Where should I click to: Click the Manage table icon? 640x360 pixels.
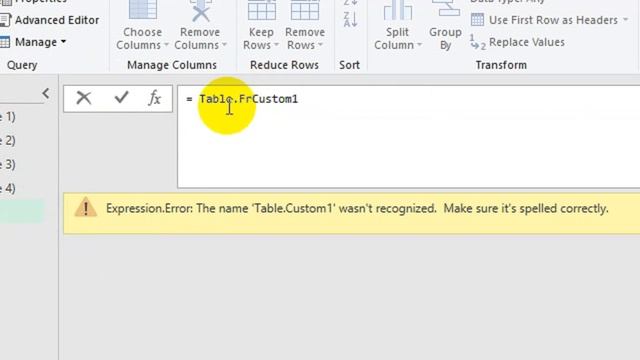[x=4, y=42]
